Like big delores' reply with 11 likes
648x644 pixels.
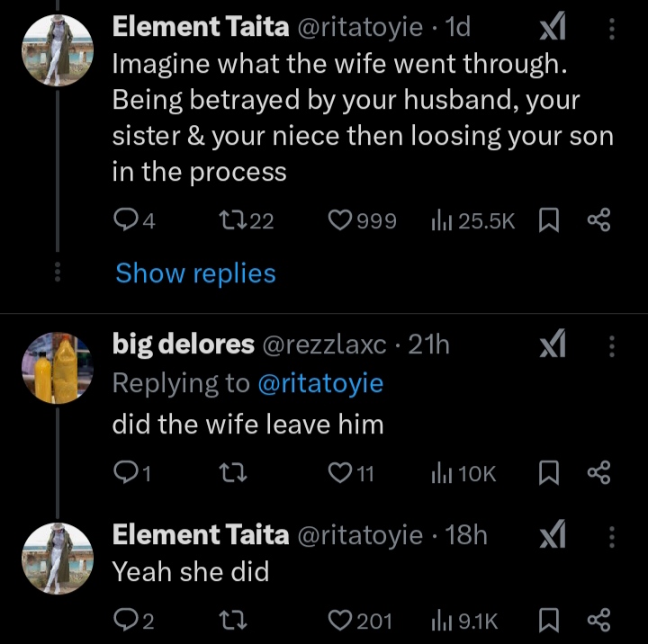click(x=340, y=473)
